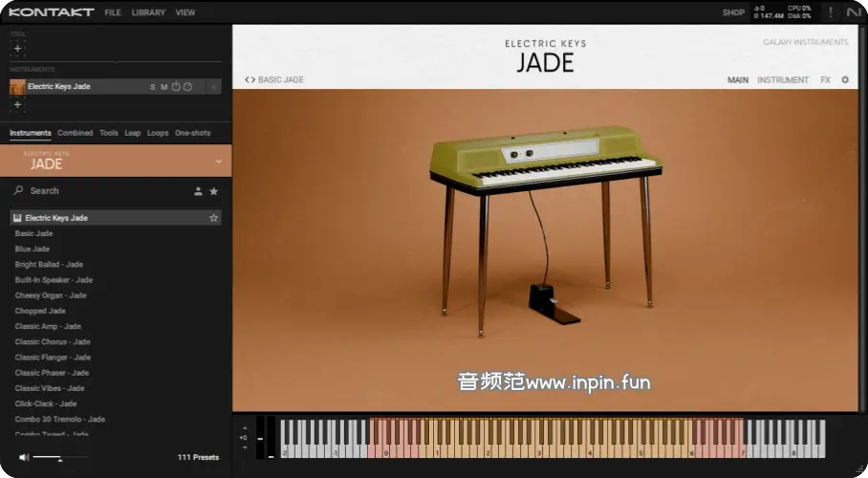Click the snapshot previous/next arrows icon
Viewport: 868px width, 478px height.
click(250, 79)
